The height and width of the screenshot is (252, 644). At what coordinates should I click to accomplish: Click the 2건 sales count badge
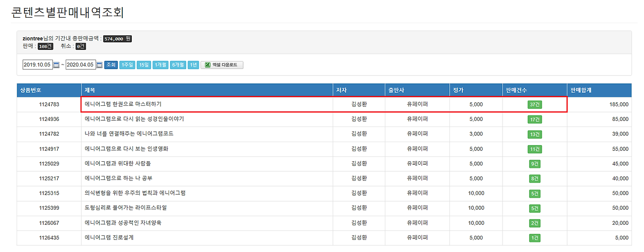point(534,223)
